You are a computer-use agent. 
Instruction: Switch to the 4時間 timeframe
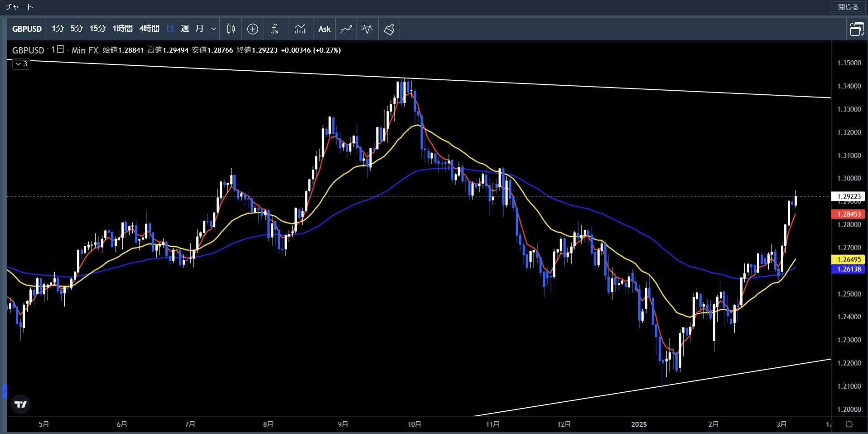tap(149, 29)
